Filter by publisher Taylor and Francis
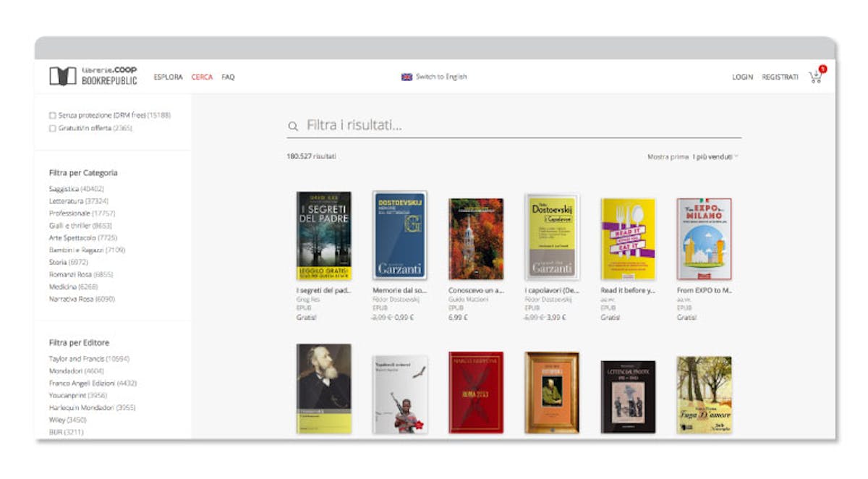 click(89, 359)
